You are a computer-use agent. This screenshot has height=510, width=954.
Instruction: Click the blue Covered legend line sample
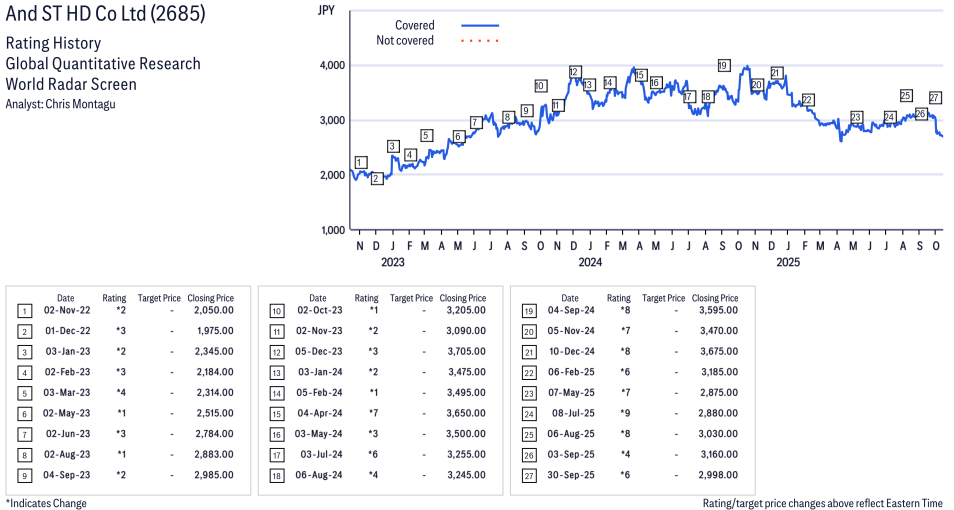480,26
